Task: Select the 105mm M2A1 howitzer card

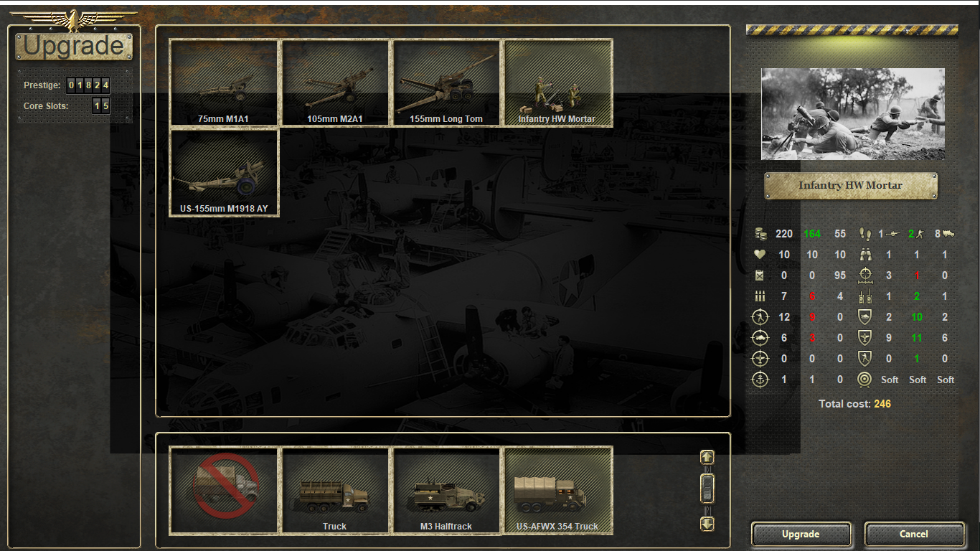Action: tap(335, 83)
